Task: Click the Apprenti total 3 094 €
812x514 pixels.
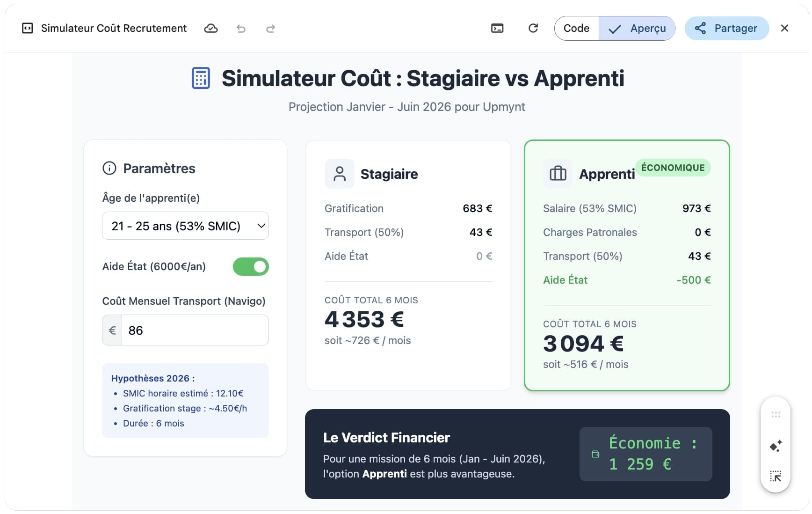Action: [x=583, y=344]
